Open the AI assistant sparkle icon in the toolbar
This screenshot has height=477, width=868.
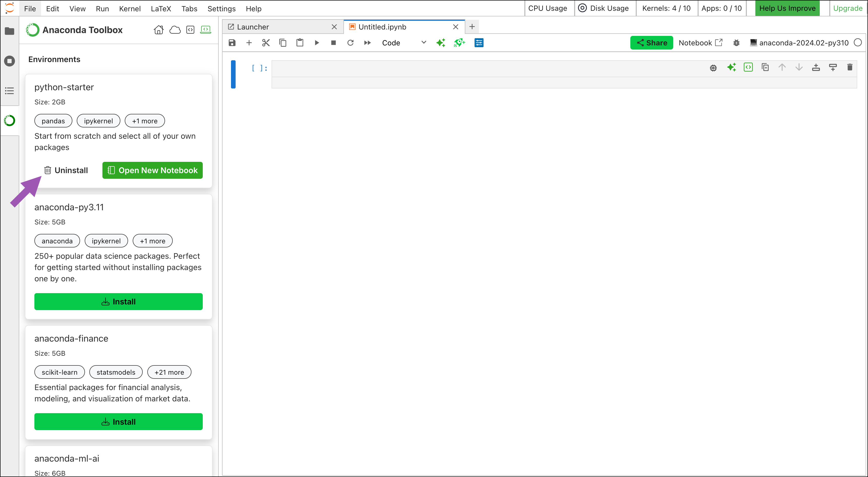tap(441, 43)
